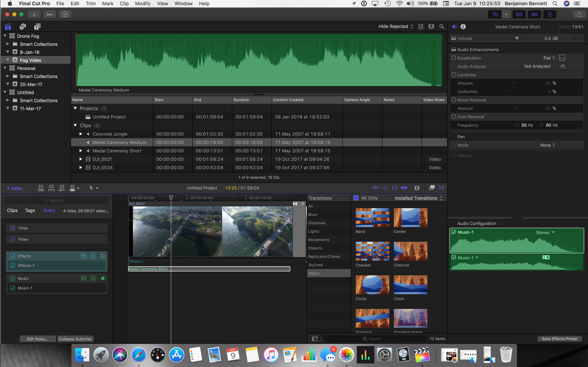Image resolution: width=588 pixels, height=367 pixels.
Task: Open the Equalization controls icon
Action: tap(562, 58)
